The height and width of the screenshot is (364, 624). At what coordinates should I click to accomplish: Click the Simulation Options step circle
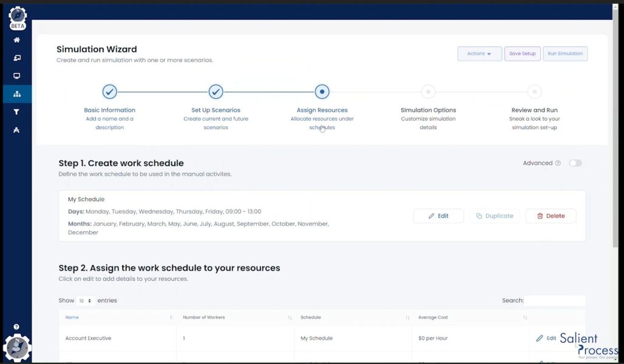point(428,92)
